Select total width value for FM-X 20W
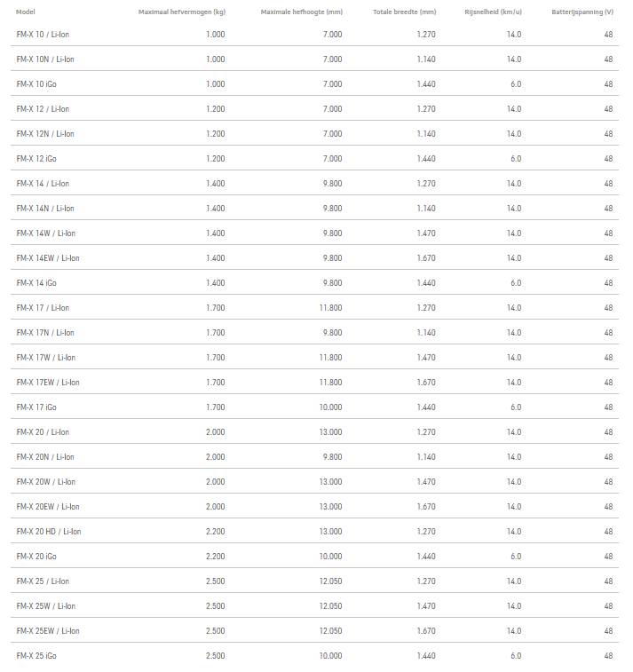 point(426,482)
